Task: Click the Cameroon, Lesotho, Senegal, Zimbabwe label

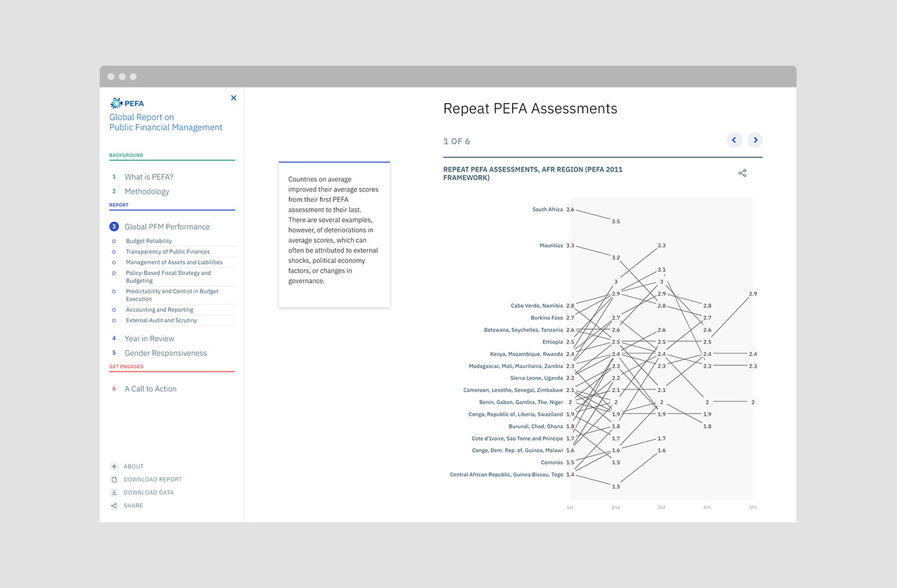Action: pos(514,390)
